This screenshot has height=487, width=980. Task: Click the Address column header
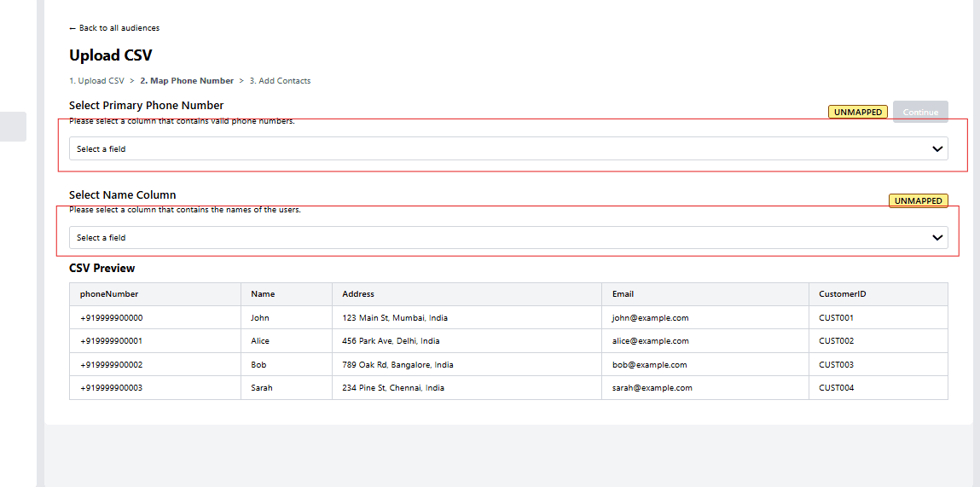358,294
